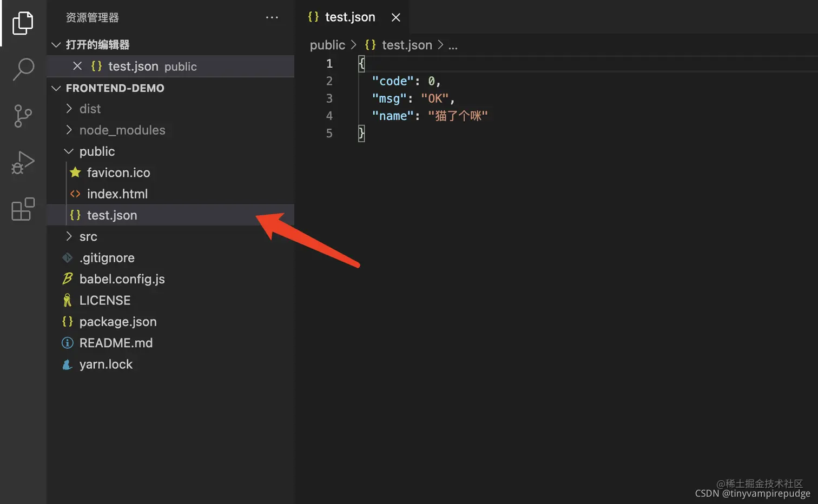The image size is (818, 504).
Task: Select test.json public entry in open editors
Action: [170, 66]
